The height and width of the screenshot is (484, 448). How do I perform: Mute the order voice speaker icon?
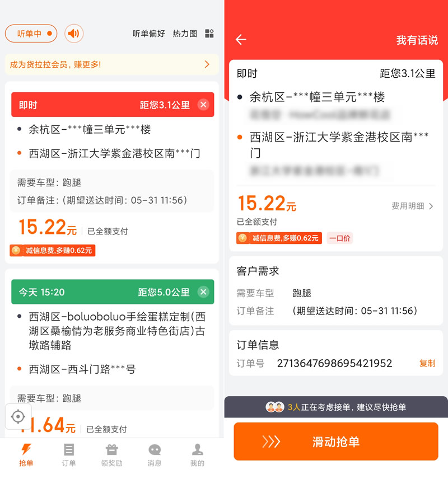(x=74, y=34)
